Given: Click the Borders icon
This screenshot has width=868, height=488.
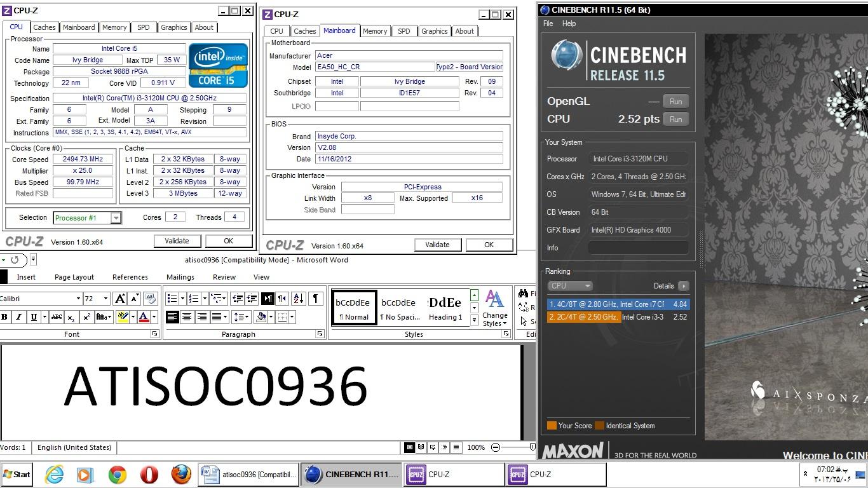Looking at the screenshot, I should coord(282,316).
